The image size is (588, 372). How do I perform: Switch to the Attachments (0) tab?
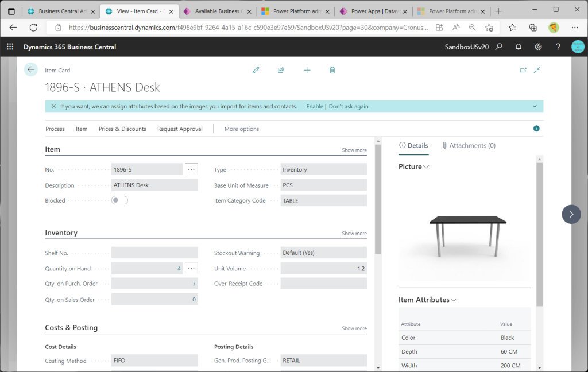(469, 145)
